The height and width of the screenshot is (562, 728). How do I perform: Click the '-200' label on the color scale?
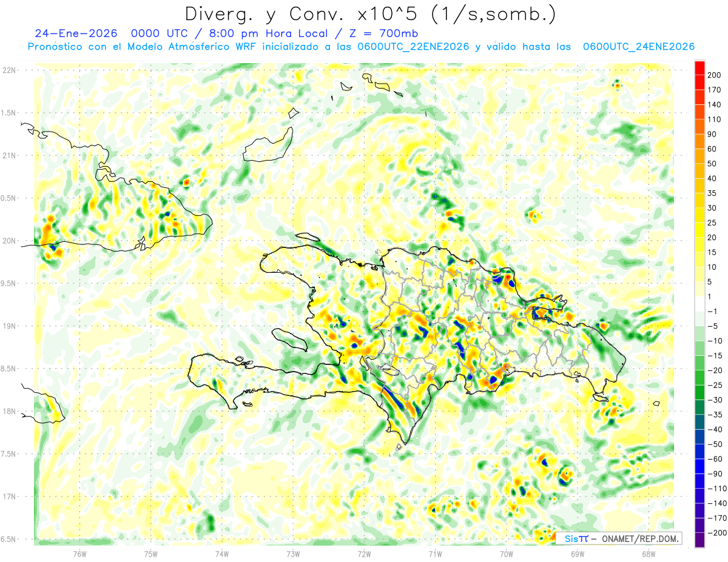718,532
